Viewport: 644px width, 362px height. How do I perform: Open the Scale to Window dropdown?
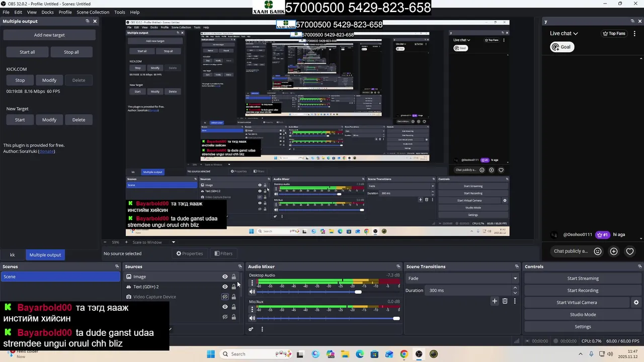(153, 242)
